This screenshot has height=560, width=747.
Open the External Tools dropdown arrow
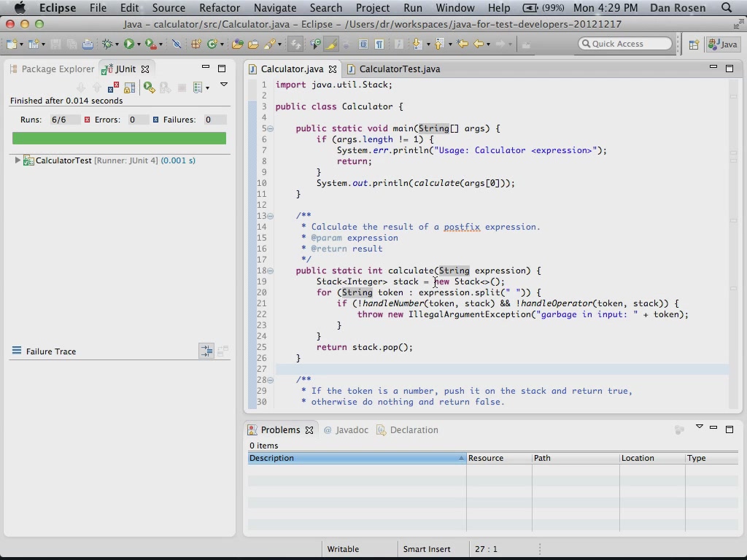[160, 44]
